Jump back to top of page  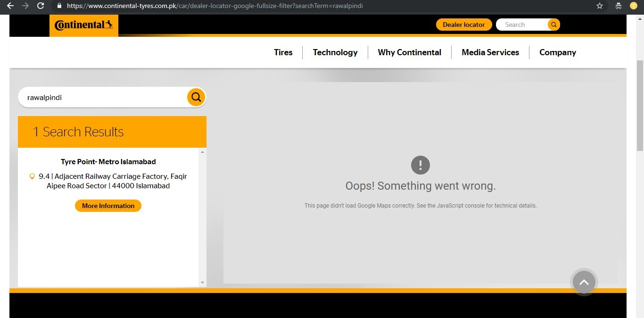click(584, 282)
